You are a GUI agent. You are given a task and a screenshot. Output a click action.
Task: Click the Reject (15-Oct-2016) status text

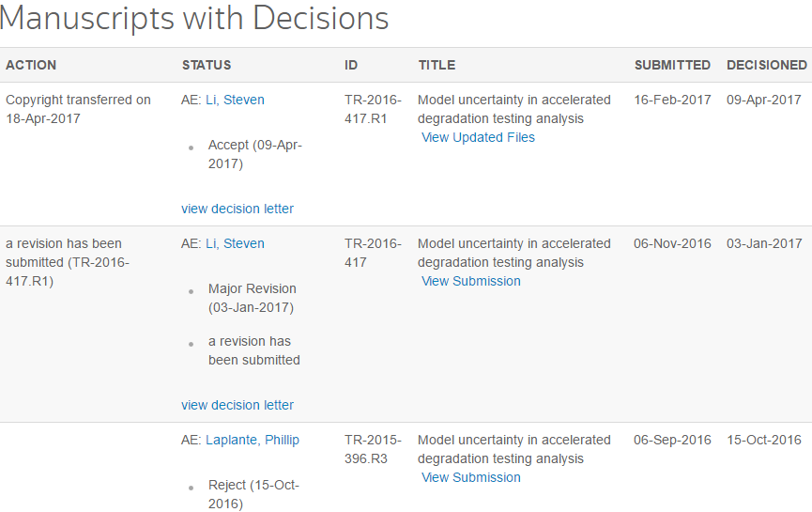[253, 494]
